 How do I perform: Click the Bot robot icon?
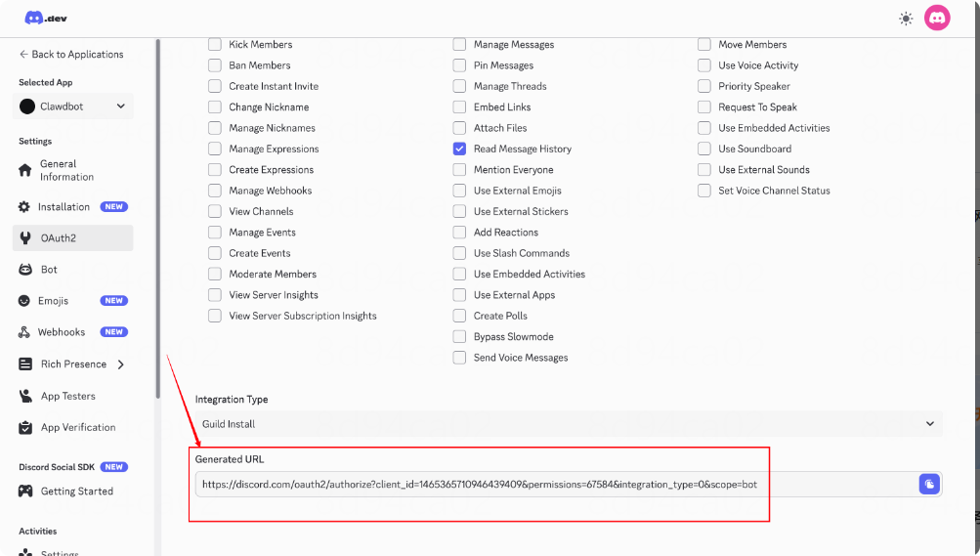25,270
